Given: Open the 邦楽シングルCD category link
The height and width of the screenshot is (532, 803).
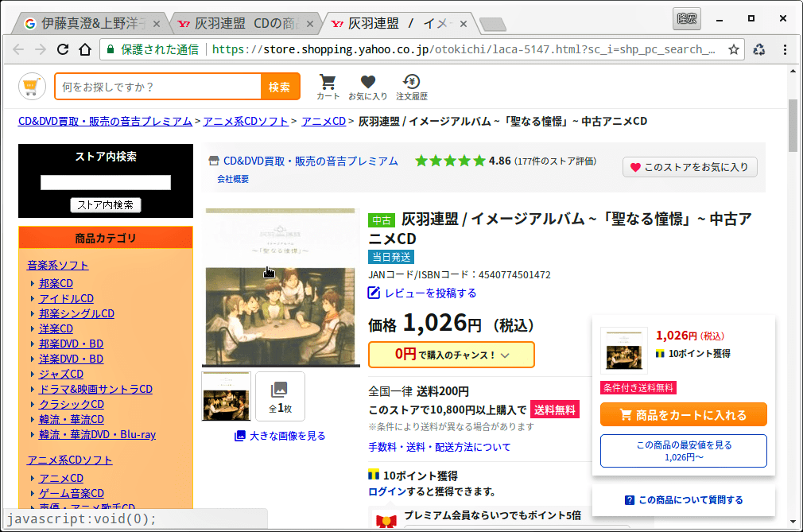Looking at the screenshot, I should coord(76,313).
